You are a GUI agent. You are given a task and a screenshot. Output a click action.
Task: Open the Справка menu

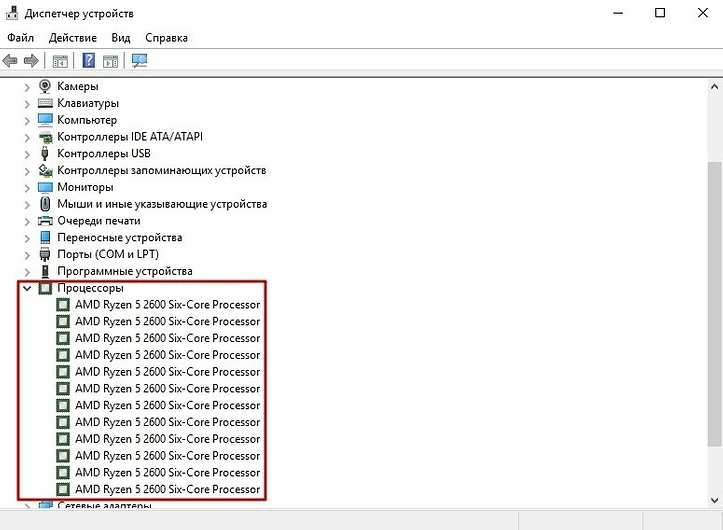166,37
